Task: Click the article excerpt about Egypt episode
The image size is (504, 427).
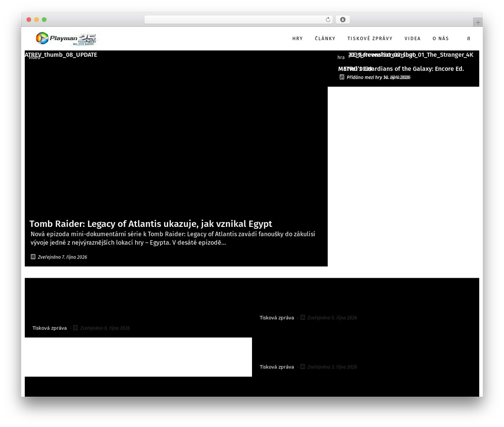Action: pos(173,238)
